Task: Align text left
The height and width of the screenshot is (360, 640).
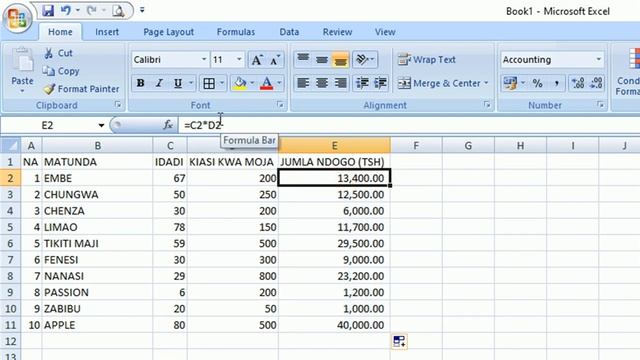Action: [303, 83]
